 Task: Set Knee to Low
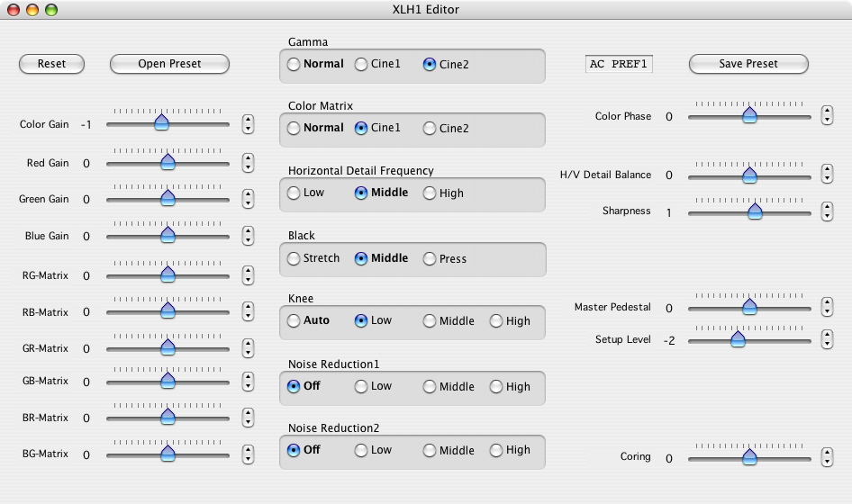click(x=361, y=321)
